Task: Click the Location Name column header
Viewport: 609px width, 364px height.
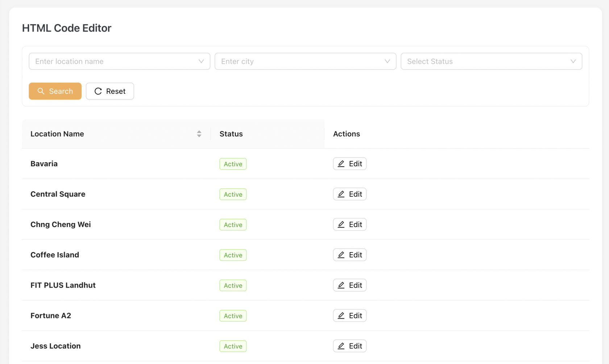Action: coord(116,134)
